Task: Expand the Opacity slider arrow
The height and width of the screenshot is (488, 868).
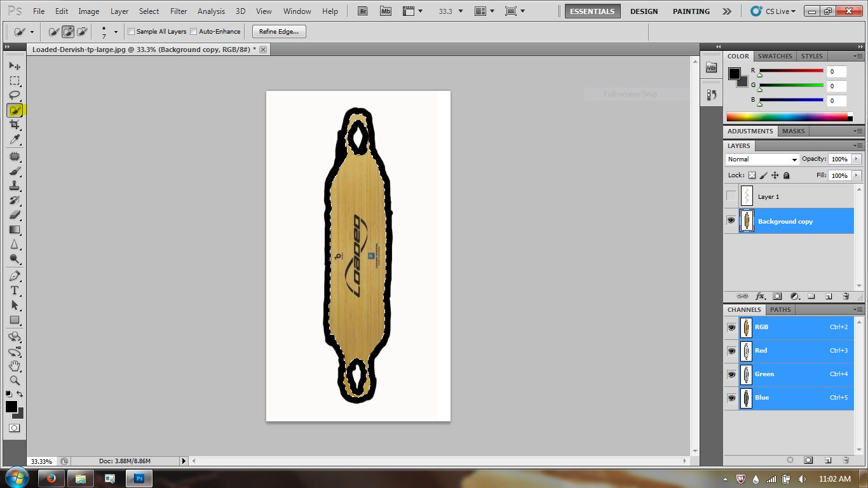Action: tap(857, 159)
